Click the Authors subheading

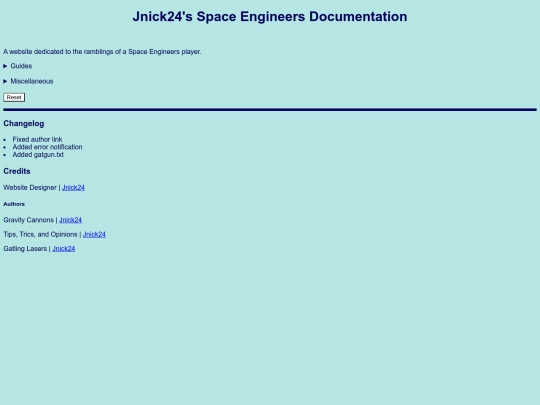[x=14, y=204]
